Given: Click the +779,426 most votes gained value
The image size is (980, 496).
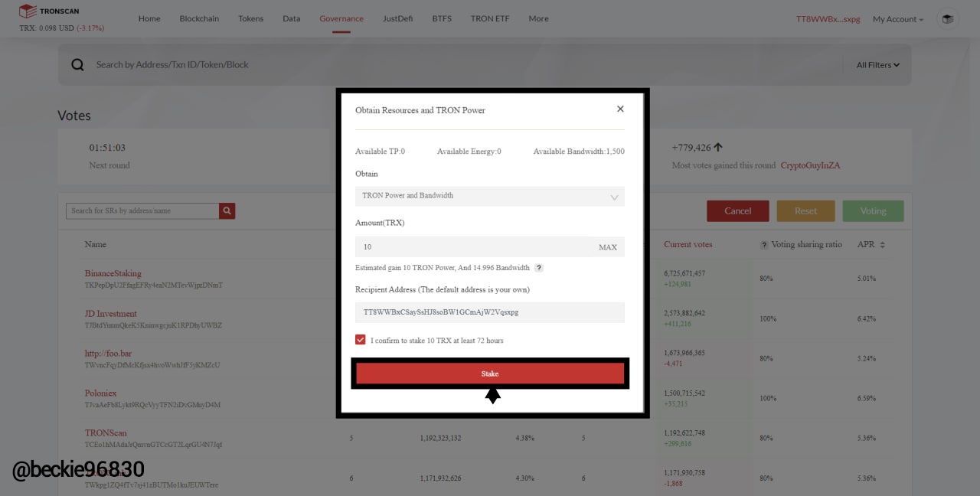Looking at the screenshot, I should 691,148.
